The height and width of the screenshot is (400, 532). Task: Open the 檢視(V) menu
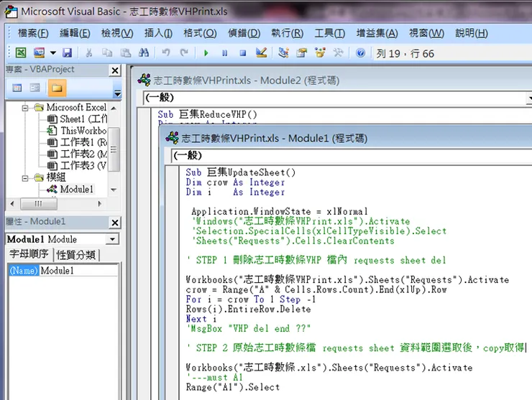117,33
